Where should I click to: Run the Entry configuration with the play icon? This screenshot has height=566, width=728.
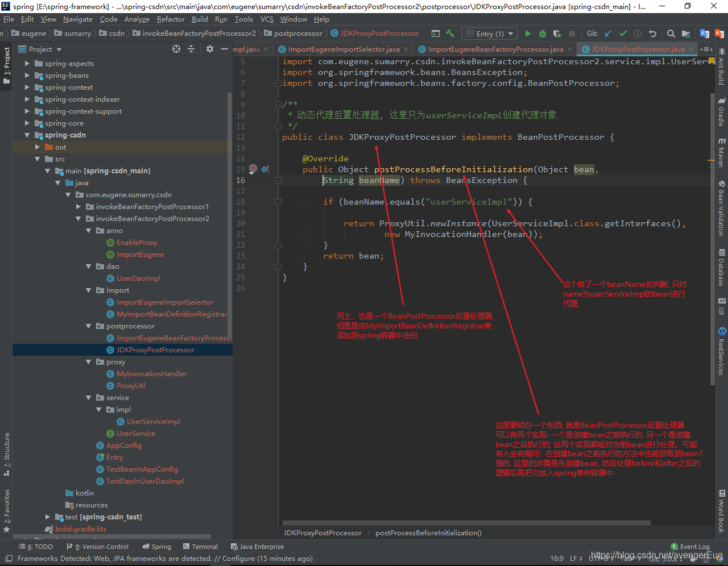pyautogui.click(x=528, y=34)
